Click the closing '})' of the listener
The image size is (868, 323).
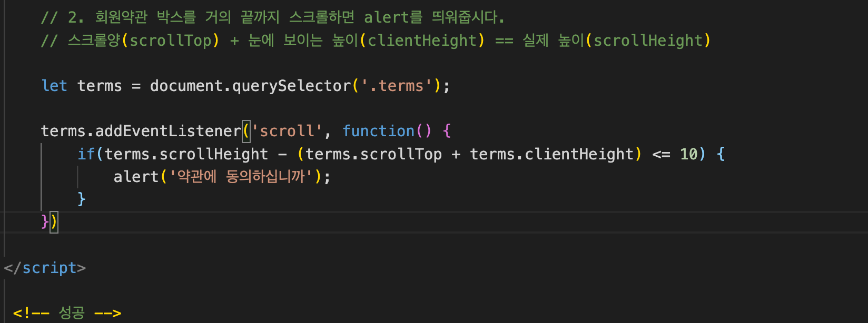50,221
